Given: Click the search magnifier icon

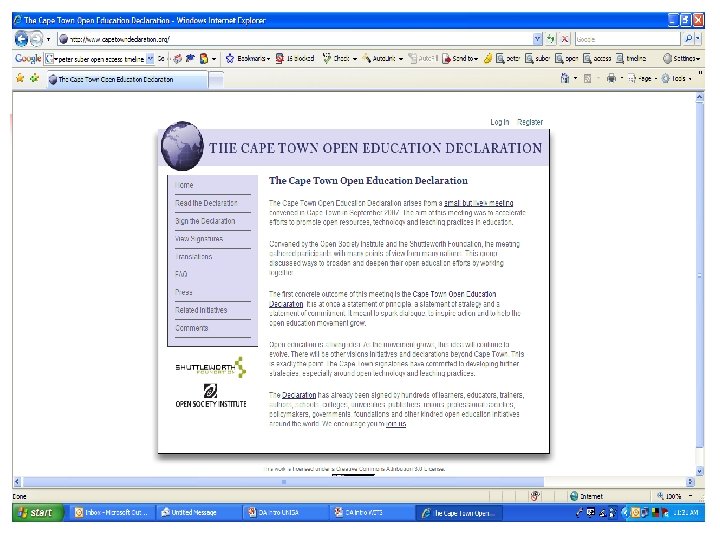Looking at the screenshot, I should (688, 39).
